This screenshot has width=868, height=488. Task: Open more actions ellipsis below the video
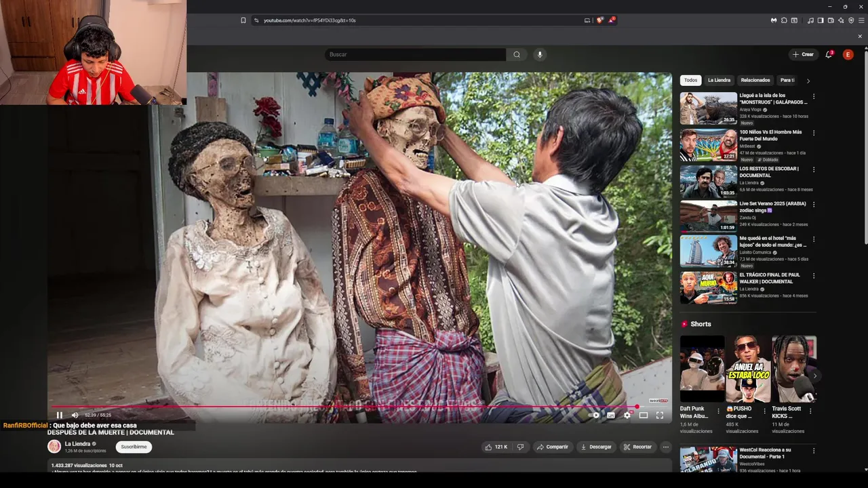click(x=666, y=447)
